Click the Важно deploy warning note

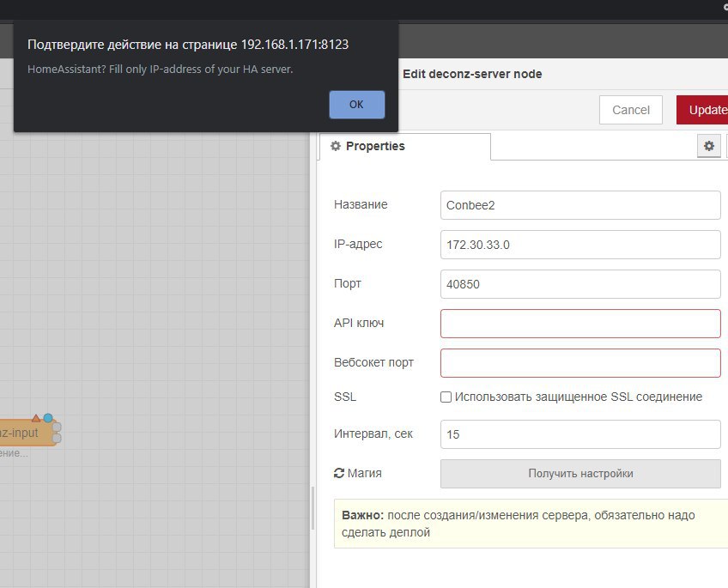pyautogui.click(x=531, y=524)
